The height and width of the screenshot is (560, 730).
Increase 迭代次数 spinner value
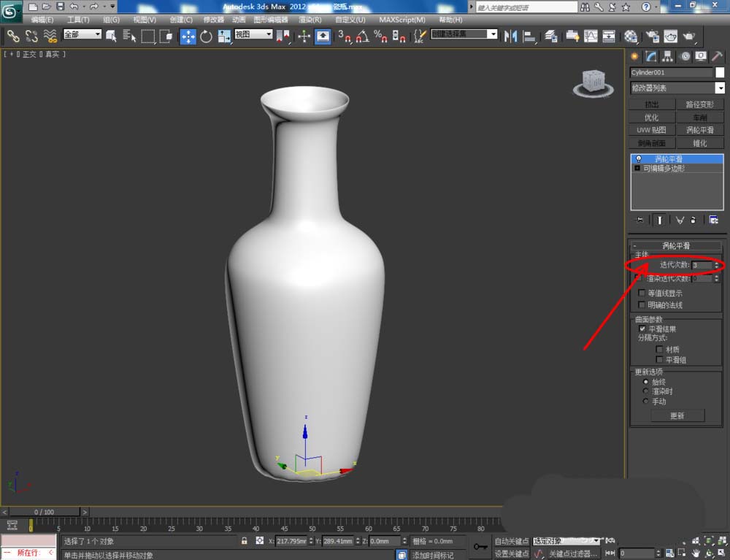(x=717, y=263)
